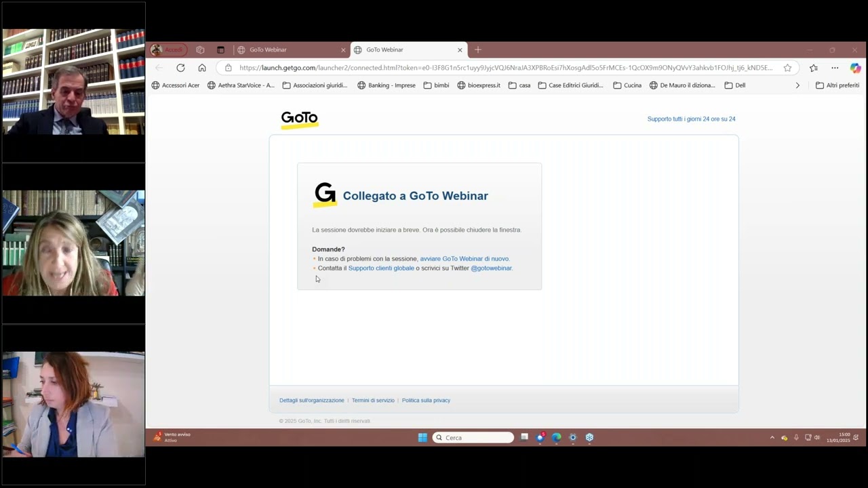Click the Cerca taskbar search box
868x488 pixels.
coord(473,438)
